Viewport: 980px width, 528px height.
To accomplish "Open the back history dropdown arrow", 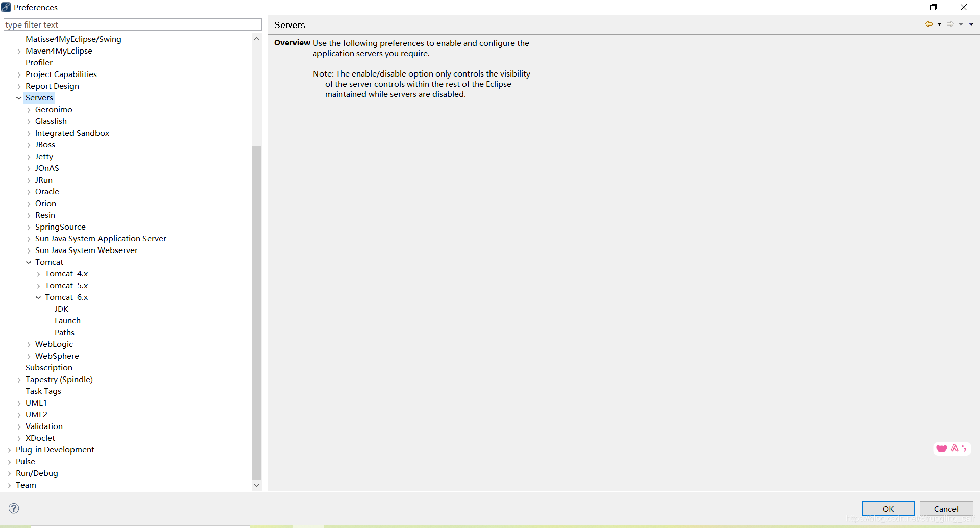I will click(x=939, y=24).
